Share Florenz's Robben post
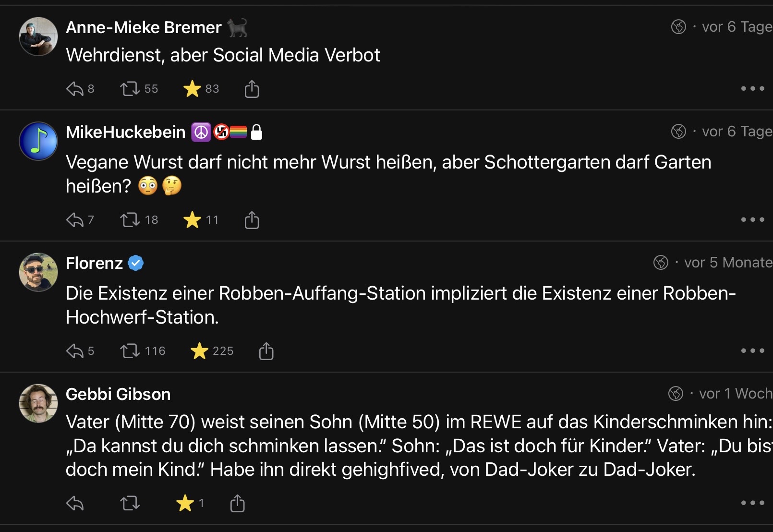 (x=266, y=351)
